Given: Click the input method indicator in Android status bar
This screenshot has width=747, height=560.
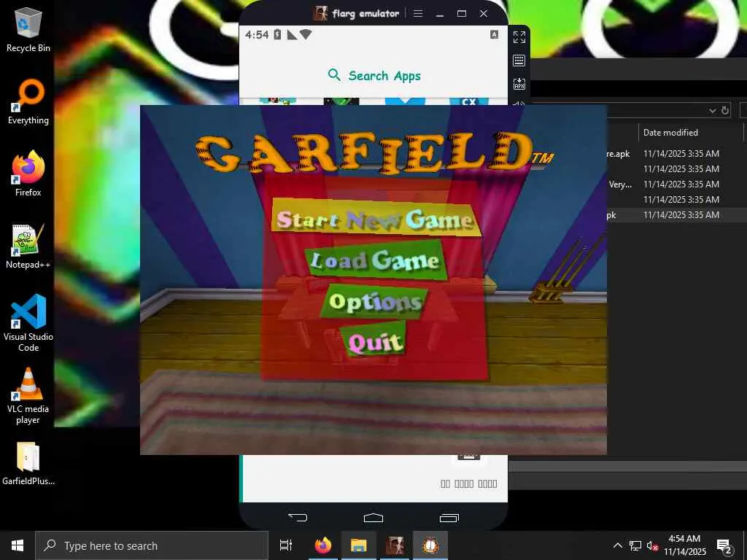Looking at the screenshot, I should click(495, 34).
